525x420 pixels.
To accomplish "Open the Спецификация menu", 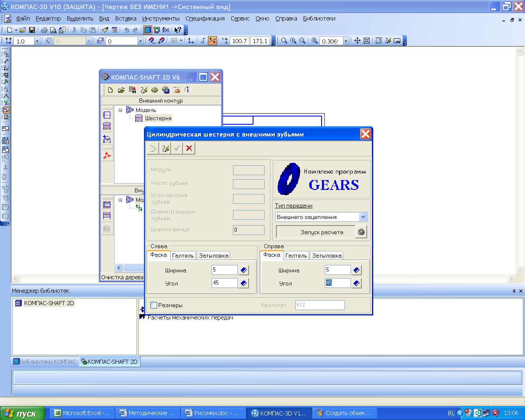I will [x=205, y=18].
